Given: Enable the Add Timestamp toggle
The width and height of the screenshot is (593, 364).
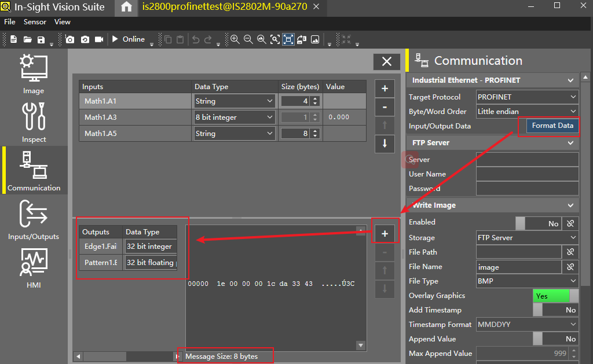Looking at the screenshot, I should point(555,310).
